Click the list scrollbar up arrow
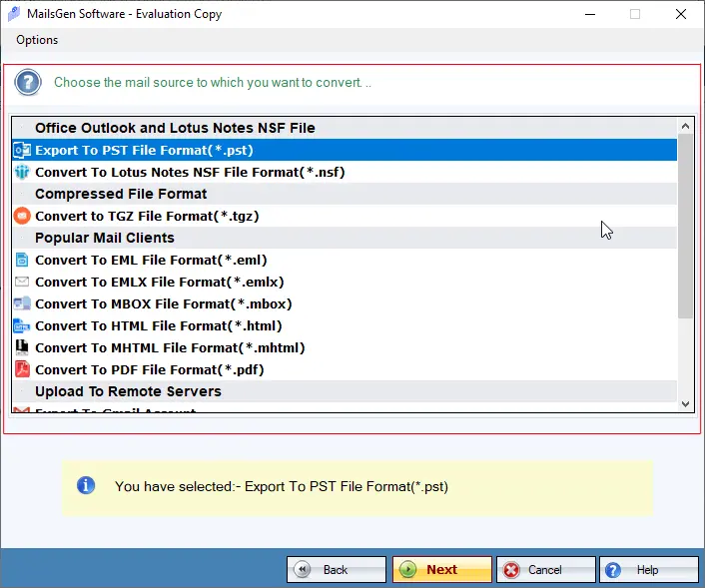The image size is (705, 588). tap(685, 127)
